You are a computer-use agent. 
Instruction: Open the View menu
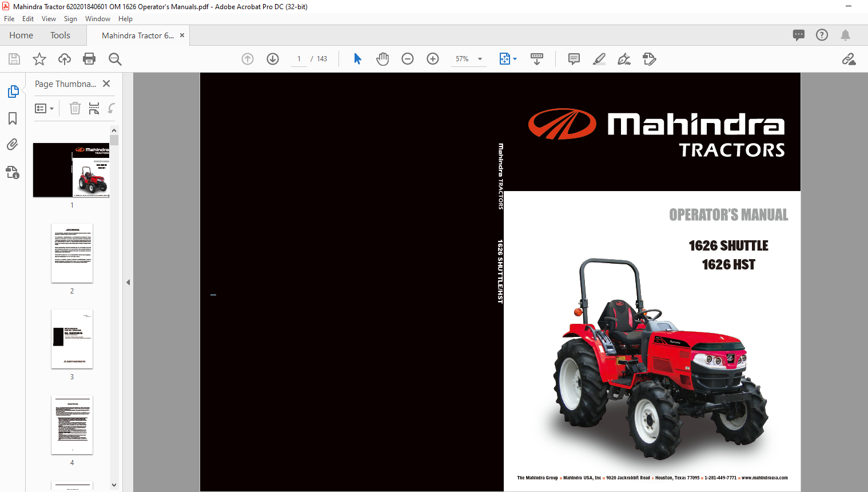coord(49,19)
